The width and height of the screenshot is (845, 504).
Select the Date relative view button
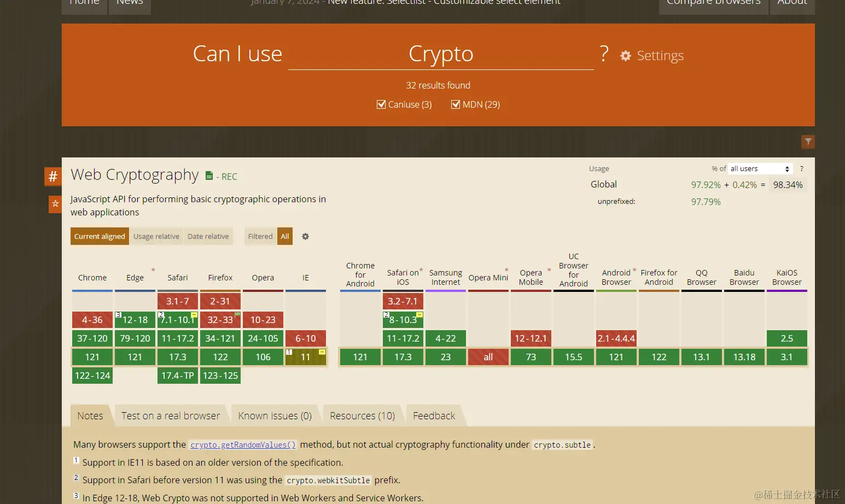click(x=208, y=236)
